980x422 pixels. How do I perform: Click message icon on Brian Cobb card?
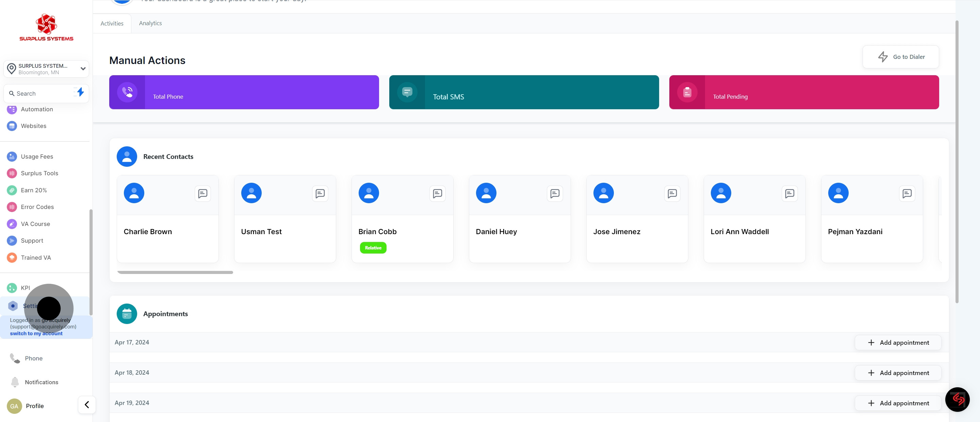click(x=437, y=193)
